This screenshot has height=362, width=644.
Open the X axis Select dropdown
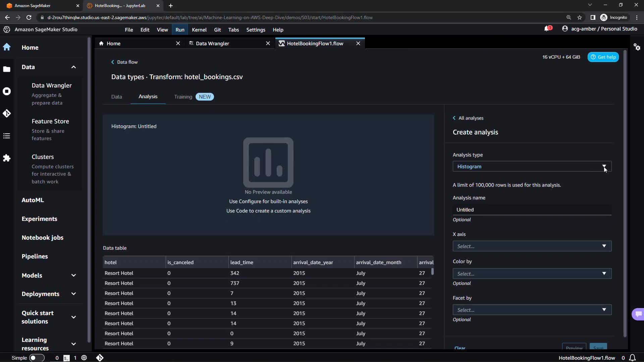(532, 246)
